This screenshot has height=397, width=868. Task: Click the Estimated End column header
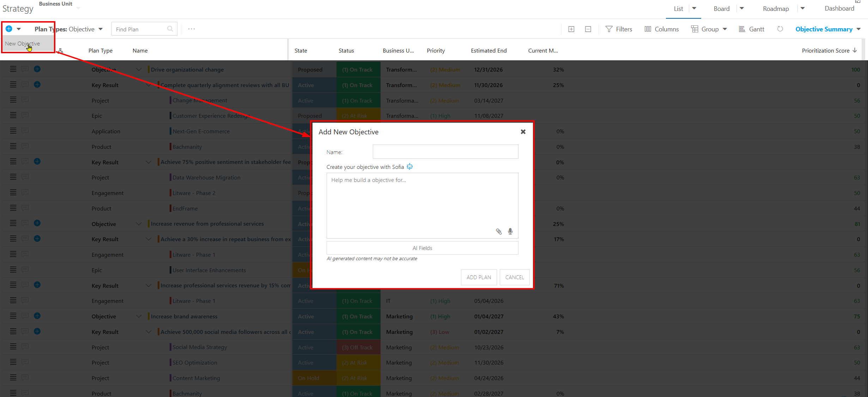point(488,50)
